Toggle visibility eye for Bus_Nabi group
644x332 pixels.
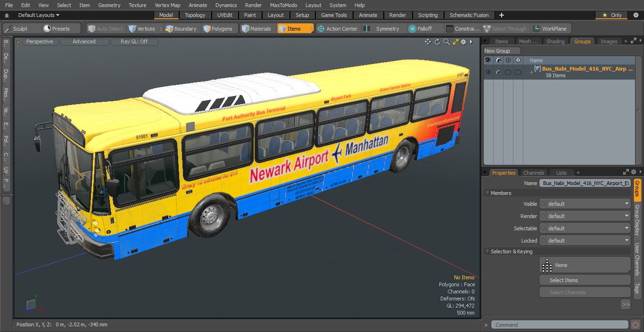pos(488,72)
